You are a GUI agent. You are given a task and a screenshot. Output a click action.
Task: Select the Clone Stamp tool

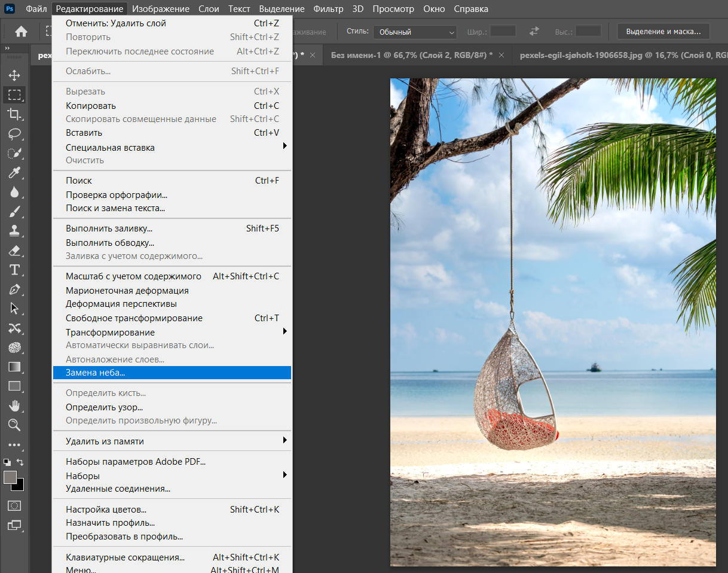14,231
